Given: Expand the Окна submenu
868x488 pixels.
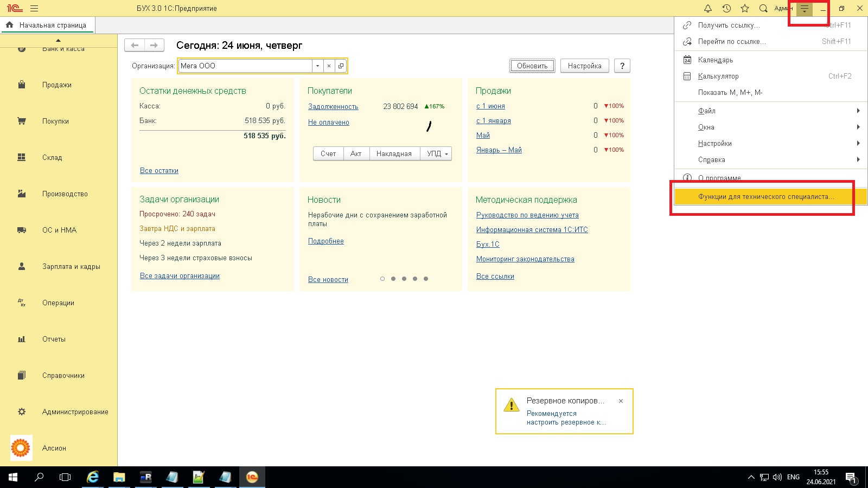Looking at the screenshot, I should click(770, 127).
